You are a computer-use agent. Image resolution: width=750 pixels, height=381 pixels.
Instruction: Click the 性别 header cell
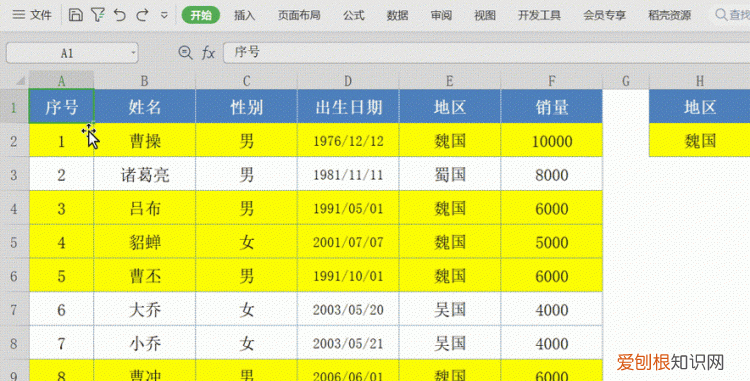pos(246,107)
